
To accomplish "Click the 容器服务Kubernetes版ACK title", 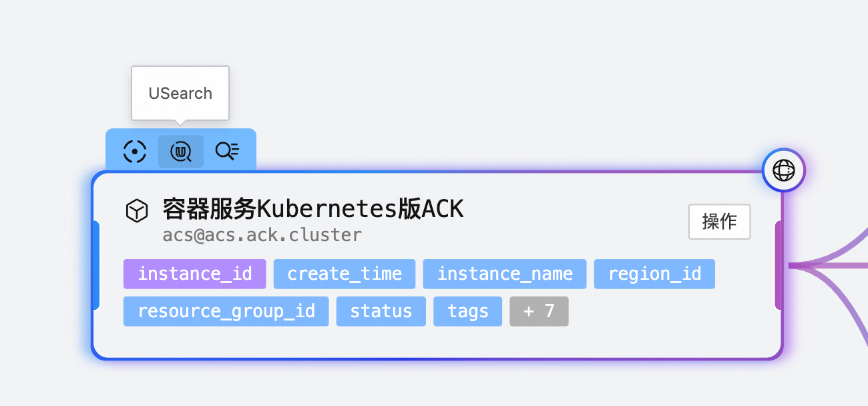I will (x=313, y=210).
